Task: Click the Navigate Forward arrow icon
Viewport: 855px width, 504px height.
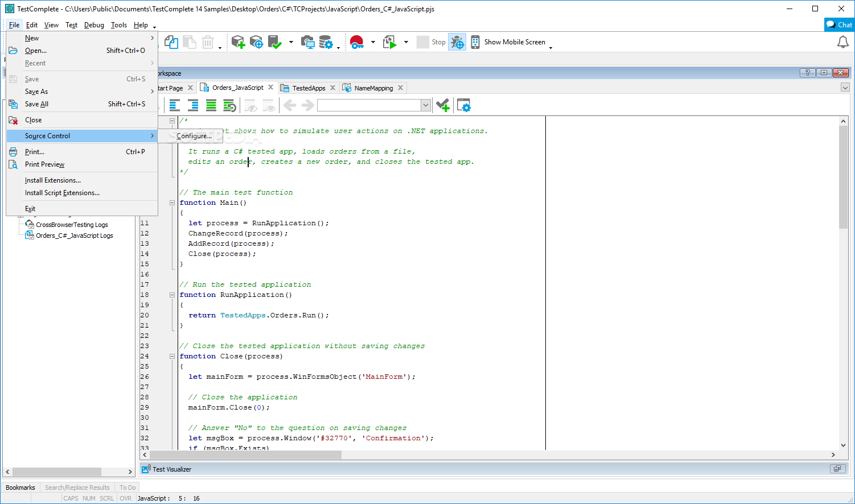Action: 308,105
